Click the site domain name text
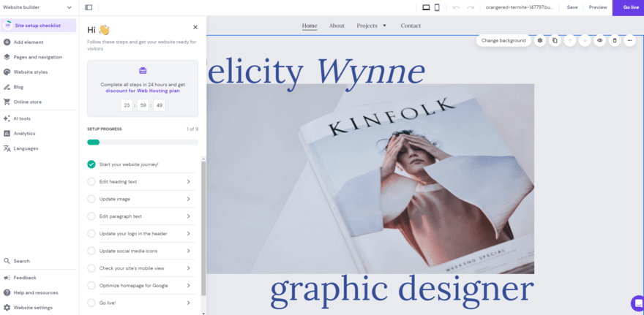644x315 pixels. pos(519,7)
